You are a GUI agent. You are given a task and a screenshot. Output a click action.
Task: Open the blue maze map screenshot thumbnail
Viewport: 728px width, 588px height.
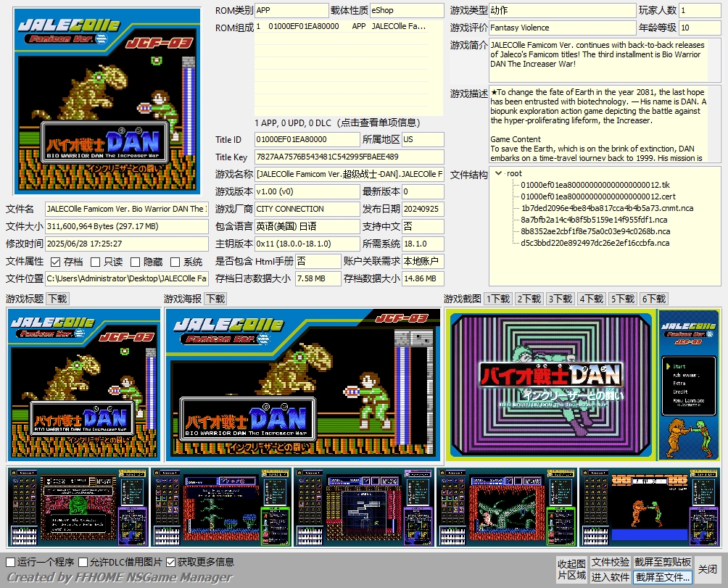(x=364, y=508)
